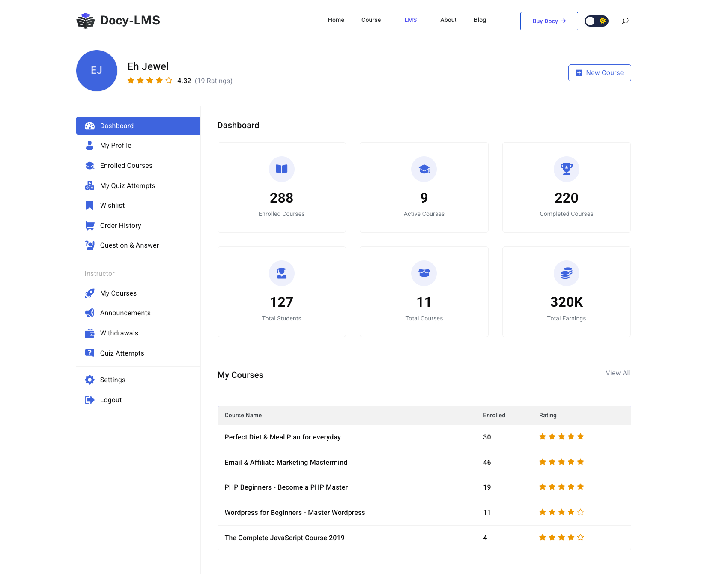
Task: Click the Withdrawals wallet icon
Action: [x=90, y=333]
